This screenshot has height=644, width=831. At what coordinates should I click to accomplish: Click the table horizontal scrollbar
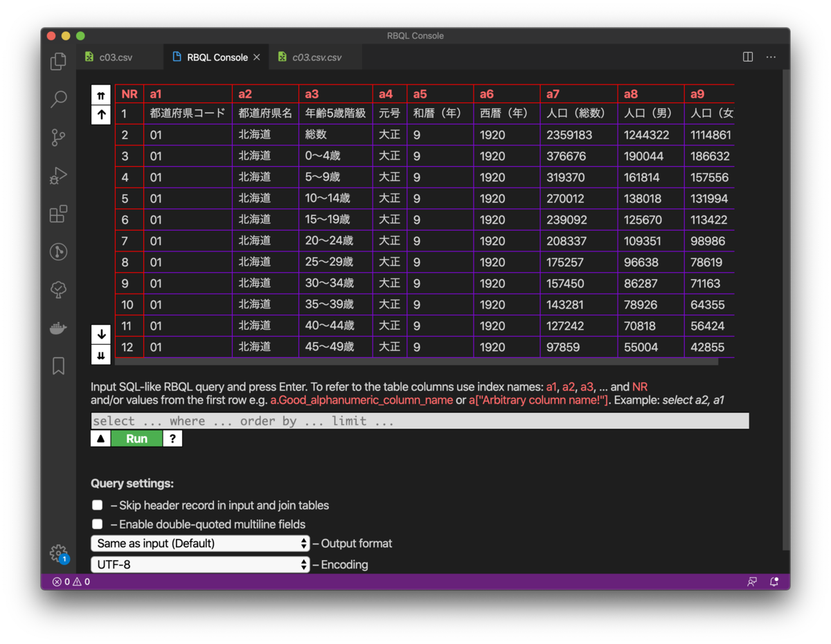[x=416, y=361]
